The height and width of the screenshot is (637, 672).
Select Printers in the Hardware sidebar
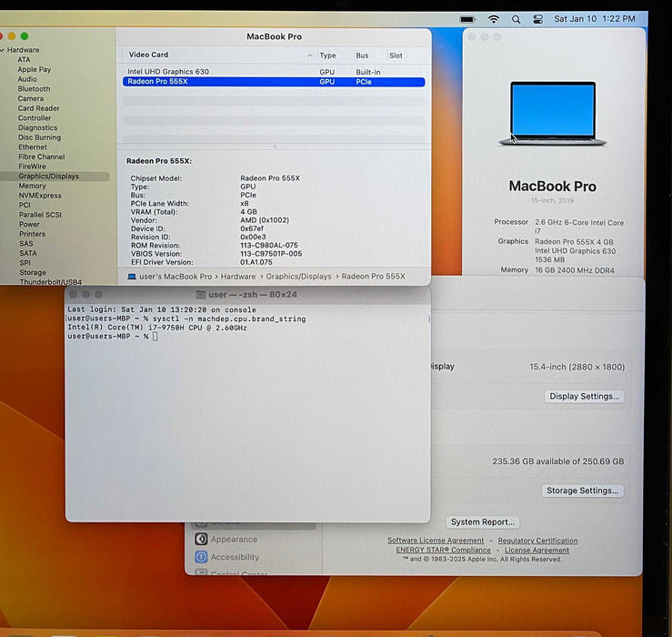point(32,234)
